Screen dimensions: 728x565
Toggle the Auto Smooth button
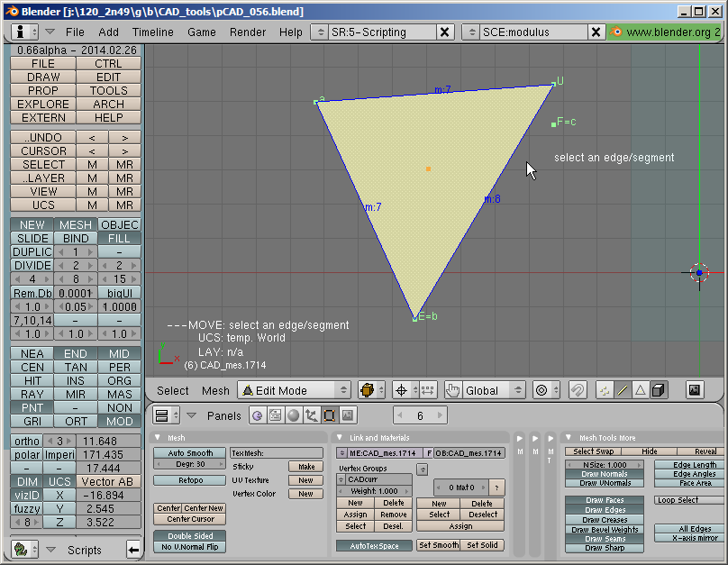tap(190, 453)
